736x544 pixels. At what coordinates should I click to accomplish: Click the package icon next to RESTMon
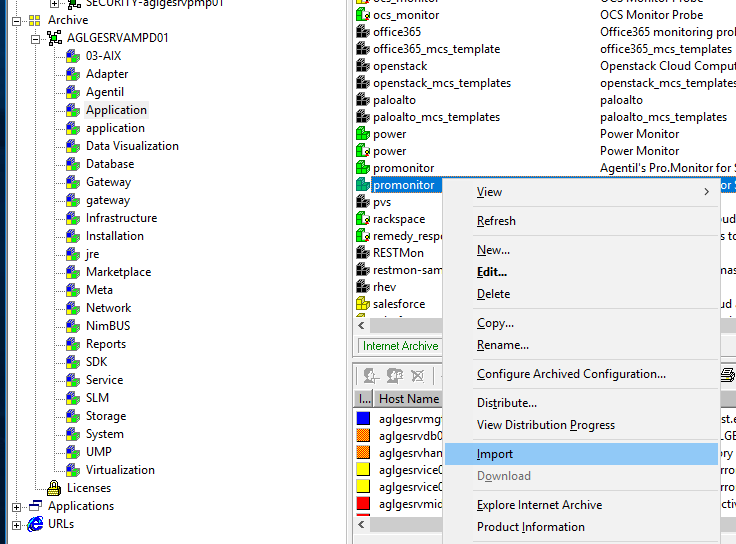tap(363, 253)
